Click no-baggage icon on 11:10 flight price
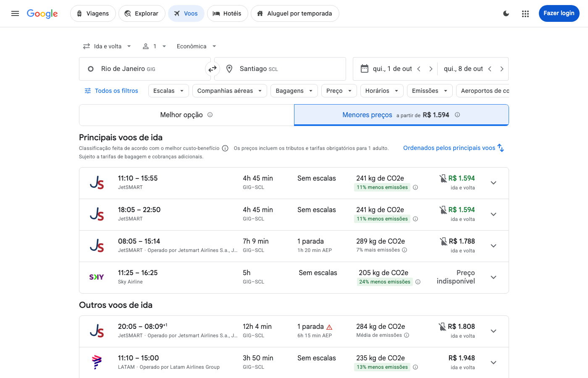The image size is (588, 378). point(443,178)
